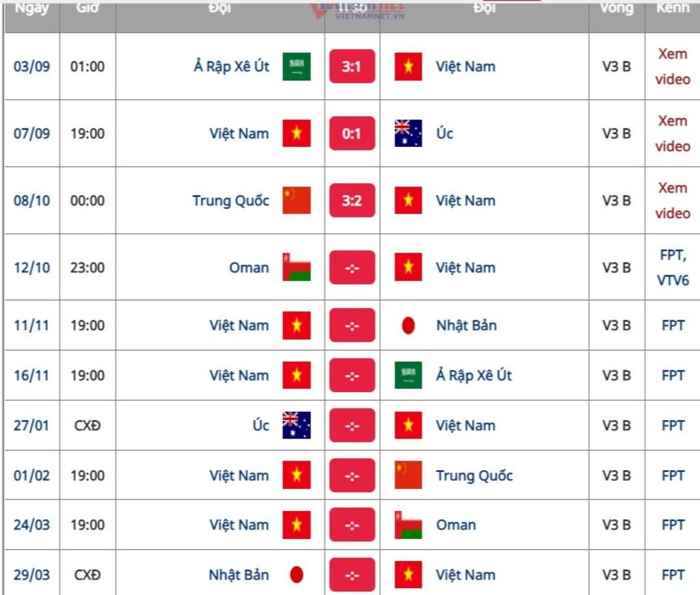Viewport: 700px width, 595px height.
Task: Watch video for the 03/09 match
Action: pyautogui.click(x=673, y=66)
